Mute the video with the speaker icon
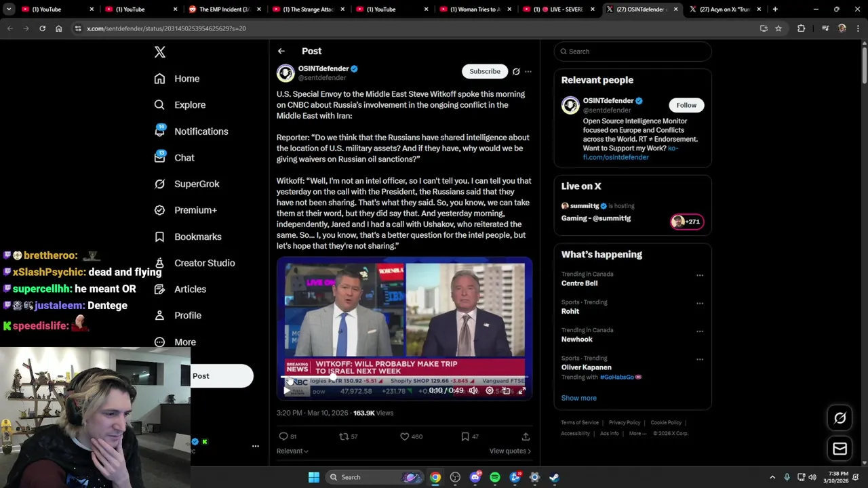Viewport: 868px width, 488px height. point(473,390)
